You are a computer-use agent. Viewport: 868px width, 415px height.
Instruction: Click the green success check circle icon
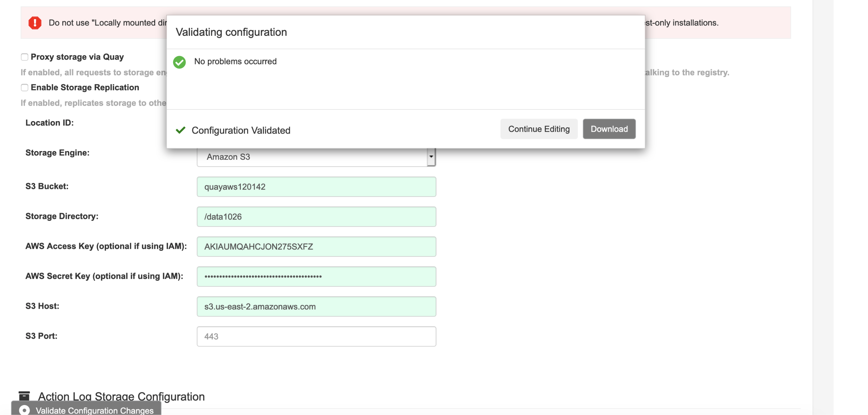[179, 62]
